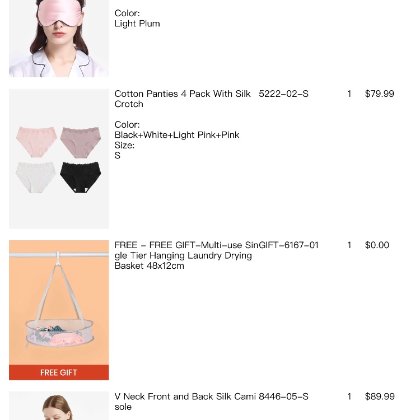Image resolution: width=420 pixels, height=420 pixels.
Task: Select SKU text 5222-02-S
Action: 283,94
